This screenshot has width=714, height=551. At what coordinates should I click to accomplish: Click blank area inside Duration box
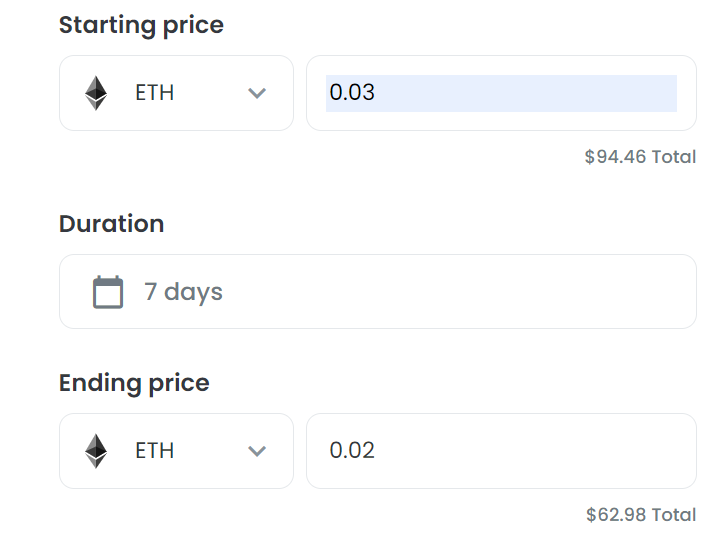point(455,291)
